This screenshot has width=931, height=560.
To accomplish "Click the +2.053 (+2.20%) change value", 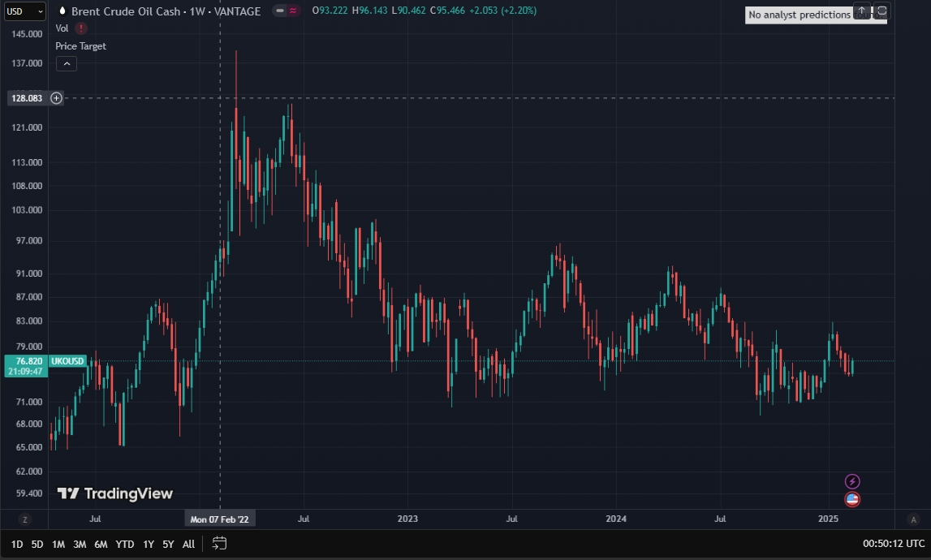I will tap(502, 11).
